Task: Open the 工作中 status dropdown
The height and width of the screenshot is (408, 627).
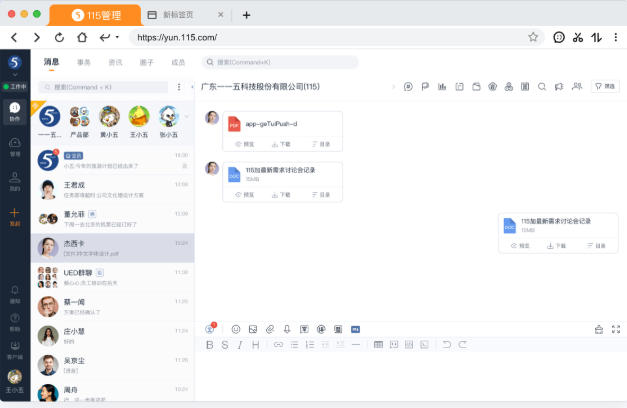Action: [x=15, y=87]
